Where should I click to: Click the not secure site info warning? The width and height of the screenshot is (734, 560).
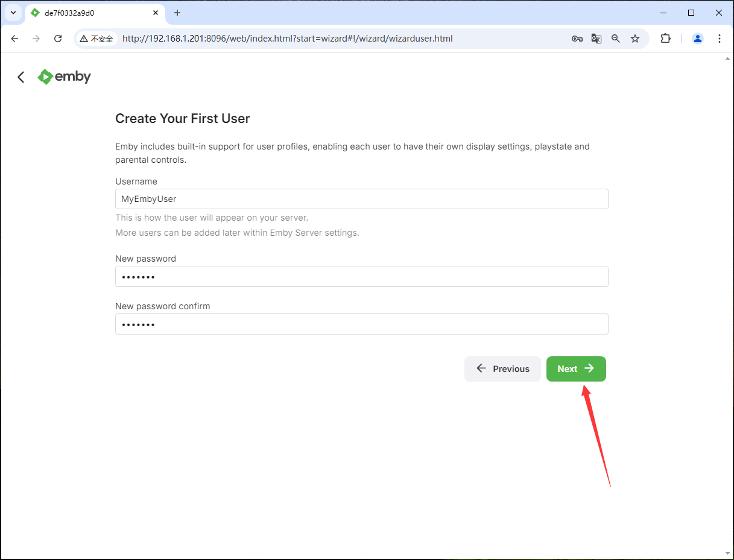coord(96,39)
